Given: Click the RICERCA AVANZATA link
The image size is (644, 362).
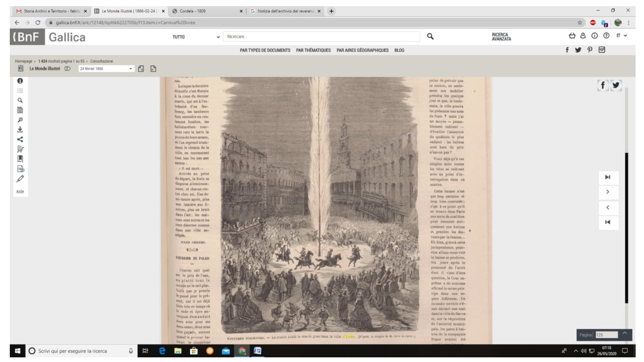Looking at the screenshot, I should coord(501,37).
